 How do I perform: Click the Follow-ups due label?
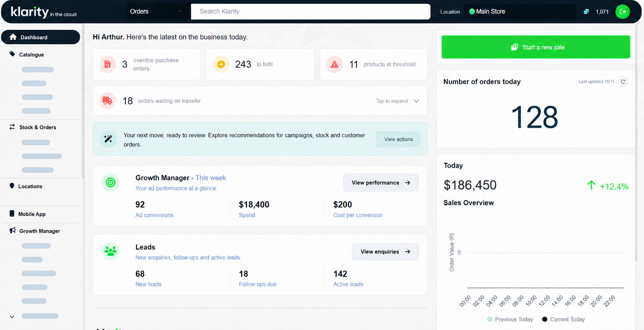click(258, 284)
